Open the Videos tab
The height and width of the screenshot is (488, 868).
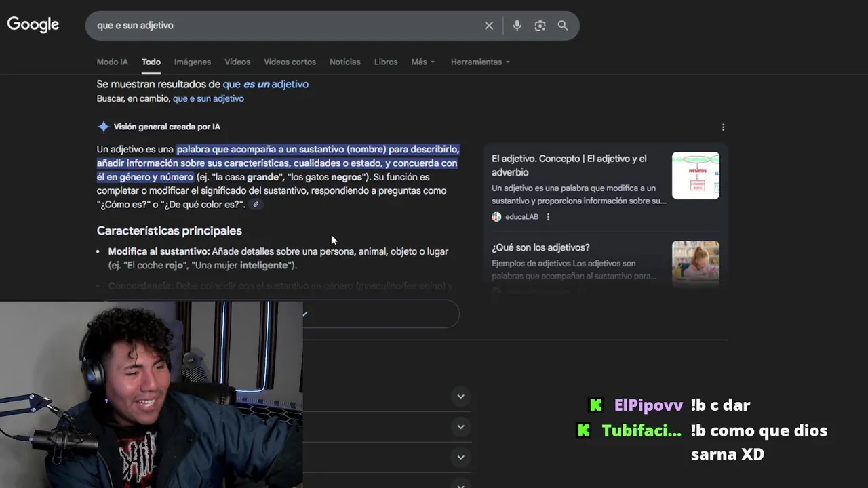coord(237,62)
